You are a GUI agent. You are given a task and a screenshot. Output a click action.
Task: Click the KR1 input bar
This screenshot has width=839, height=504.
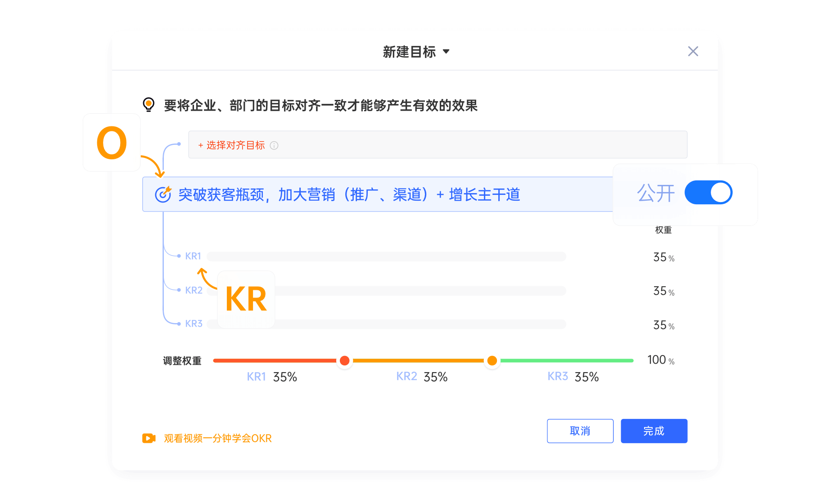click(386, 256)
